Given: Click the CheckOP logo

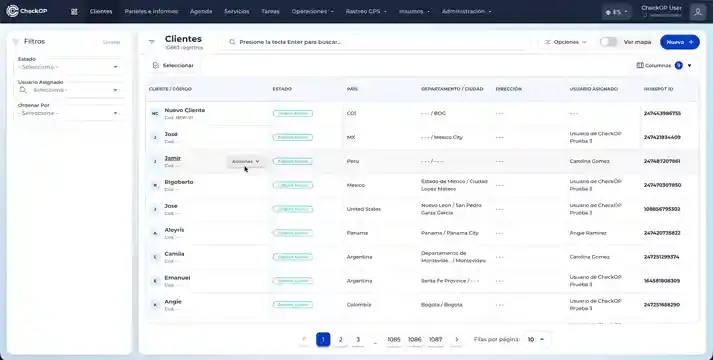Looking at the screenshot, I should coord(27,11).
